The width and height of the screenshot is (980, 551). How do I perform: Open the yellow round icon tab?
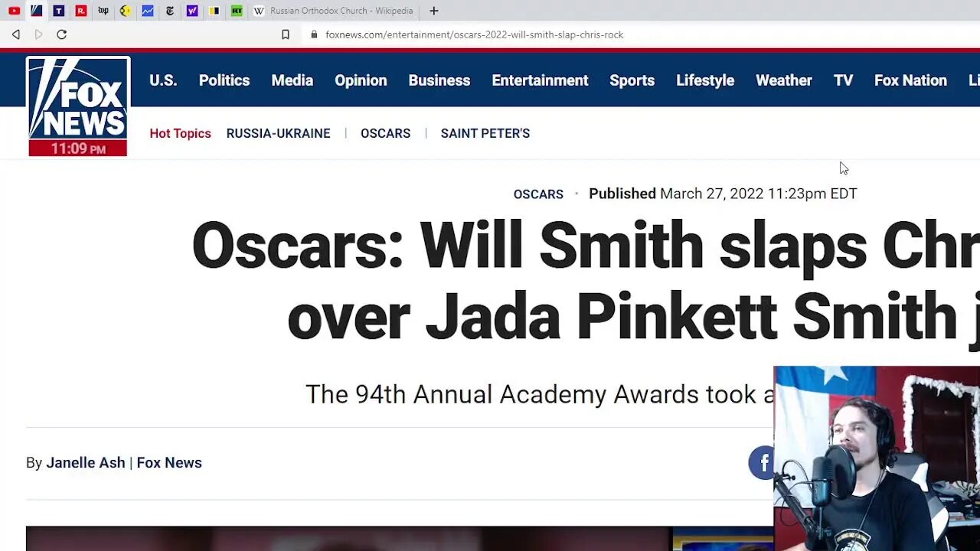(125, 11)
